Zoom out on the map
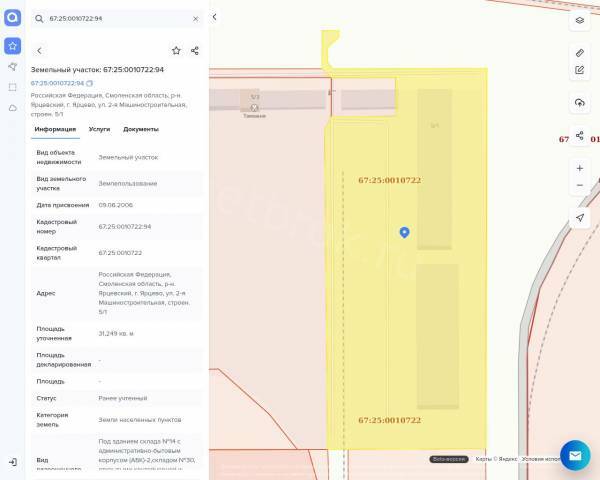600x480 pixels. coord(580,185)
